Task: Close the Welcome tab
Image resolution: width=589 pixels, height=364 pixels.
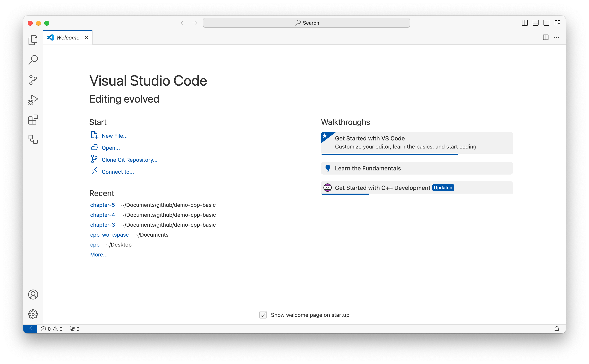Action: click(86, 38)
